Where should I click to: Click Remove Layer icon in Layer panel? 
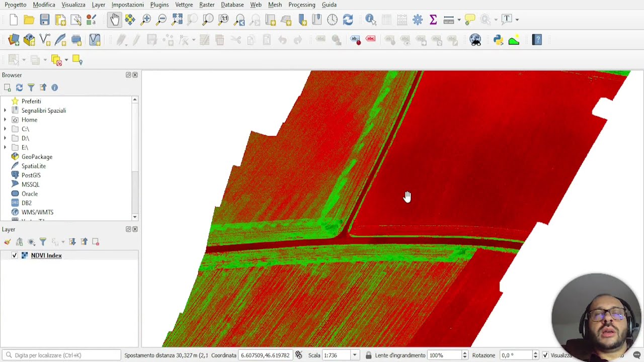point(96,242)
